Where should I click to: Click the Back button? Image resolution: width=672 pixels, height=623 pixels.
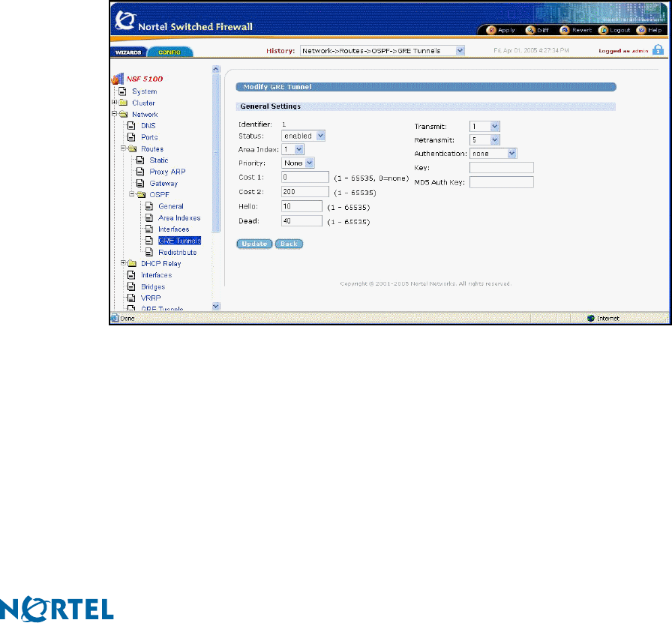pyautogui.click(x=289, y=244)
